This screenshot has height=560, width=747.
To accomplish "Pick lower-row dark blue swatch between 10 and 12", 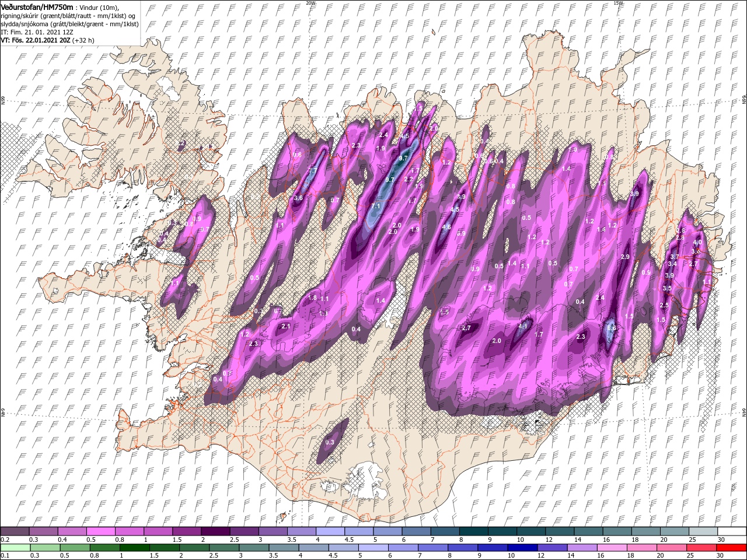I will tap(522, 548).
